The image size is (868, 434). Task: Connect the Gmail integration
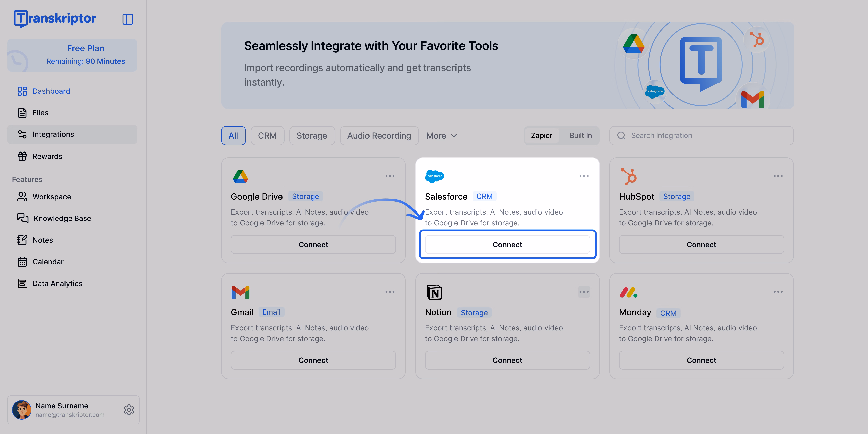pyautogui.click(x=313, y=360)
